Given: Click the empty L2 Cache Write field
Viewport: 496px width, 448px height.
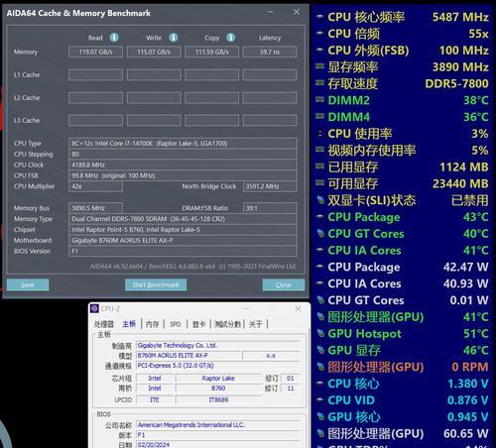Looking at the screenshot, I should point(154,98).
